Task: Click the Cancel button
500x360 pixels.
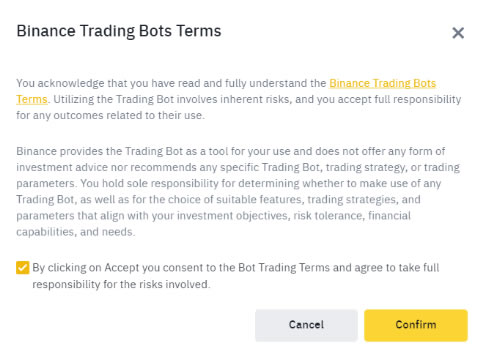Action: 306,325
